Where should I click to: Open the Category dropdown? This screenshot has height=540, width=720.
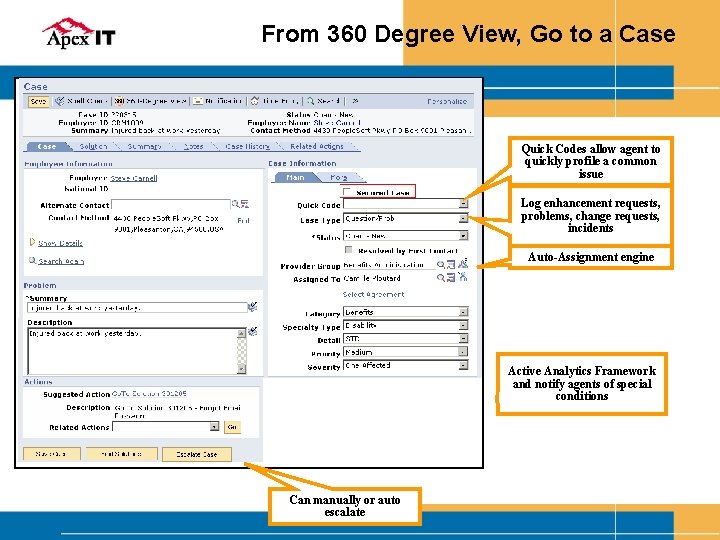click(x=463, y=312)
